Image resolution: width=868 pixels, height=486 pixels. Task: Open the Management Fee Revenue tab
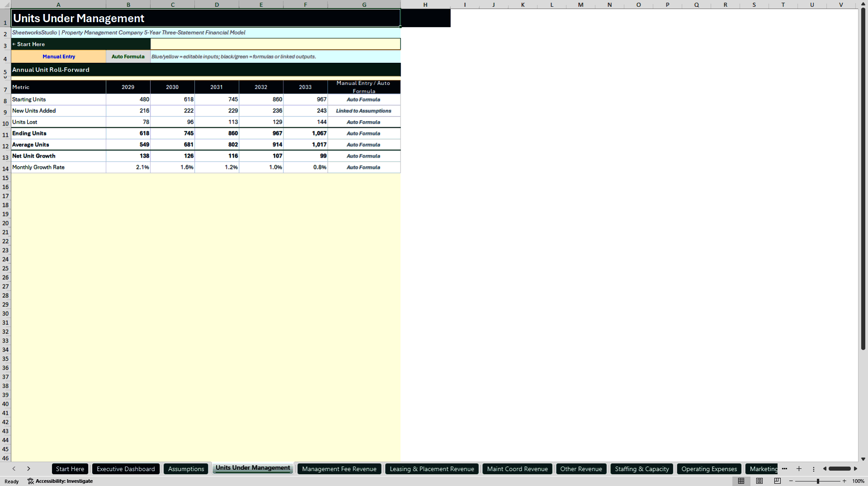(x=339, y=469)
